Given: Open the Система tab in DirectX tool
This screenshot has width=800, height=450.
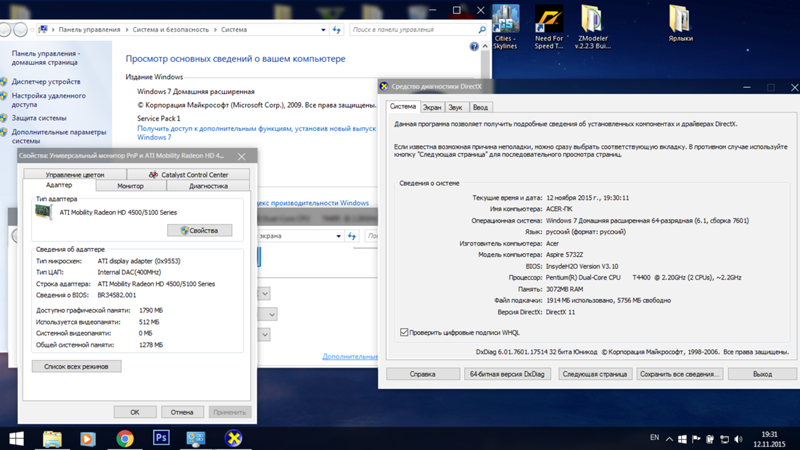Looking at the screenshot, I should pyautogui.click(x=403, y=107).
